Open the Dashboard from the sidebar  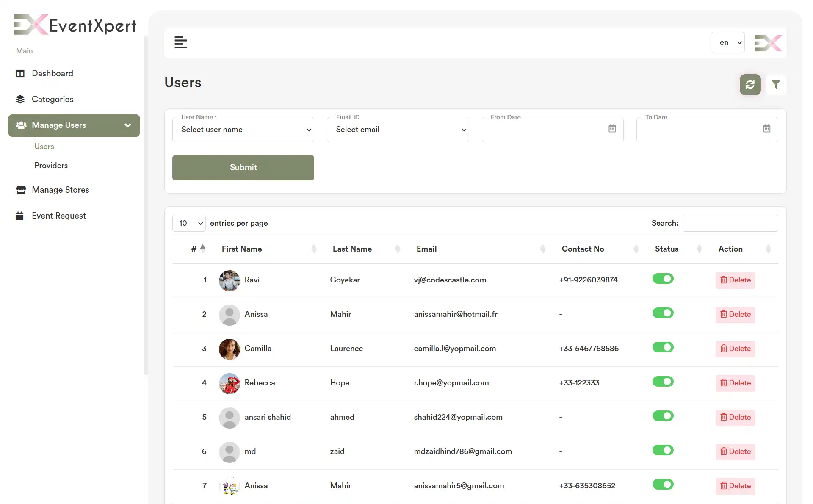tap(52, 73)
